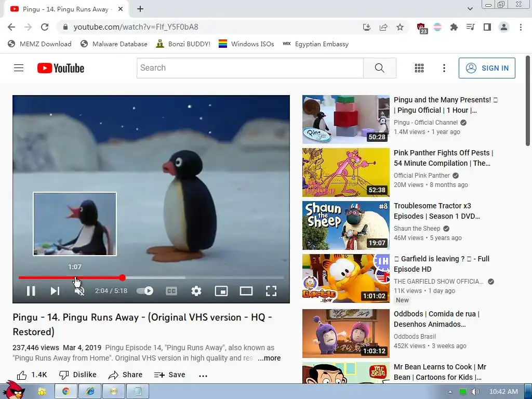Close the Pingu browser tab

pyautogui.click(x=121, y=9)
